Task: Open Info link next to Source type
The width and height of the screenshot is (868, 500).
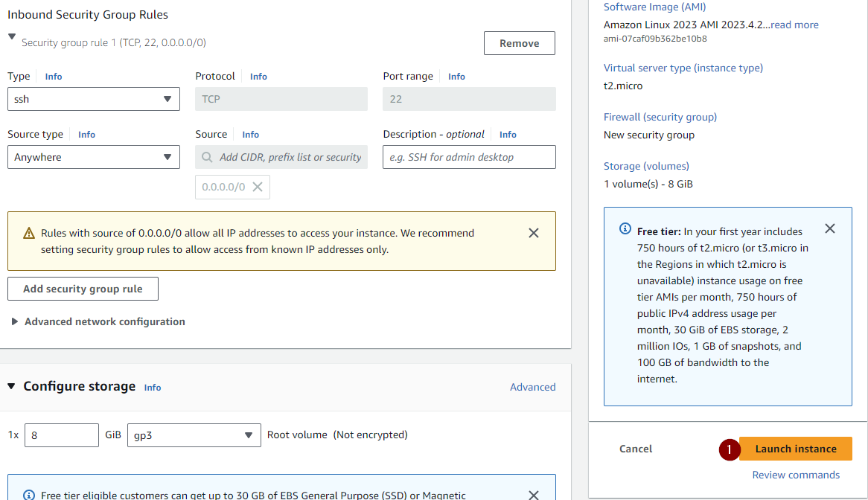Action: pos(86,135)
